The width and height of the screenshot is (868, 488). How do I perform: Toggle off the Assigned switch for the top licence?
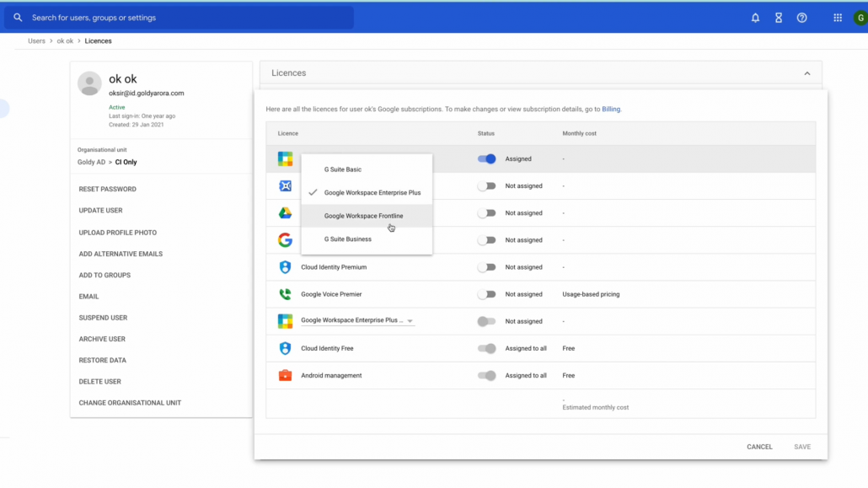coord(488,158)
